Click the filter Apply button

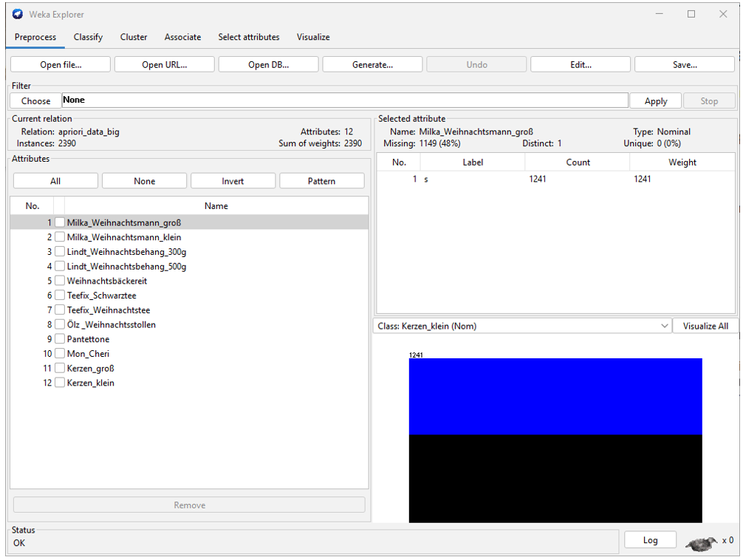click(656, 100)
